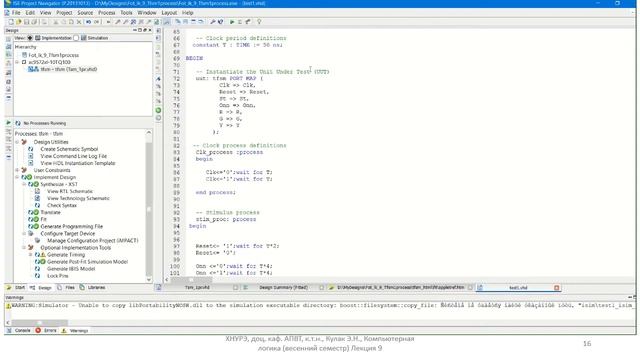Click View HDL Instantiation Template
The height and width of the screenshot is (360, 640).
coord(78,163)
